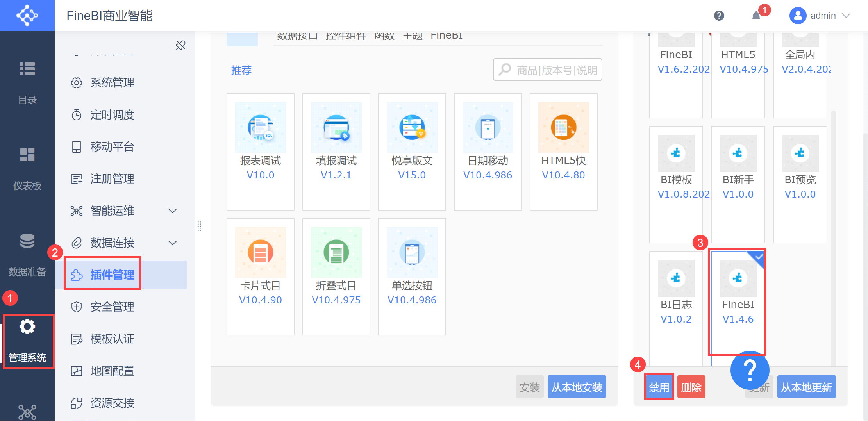The image size is (868, 421).
Task: Select the 日期移动 plugin icon
Action: click(x=488, y=127)
